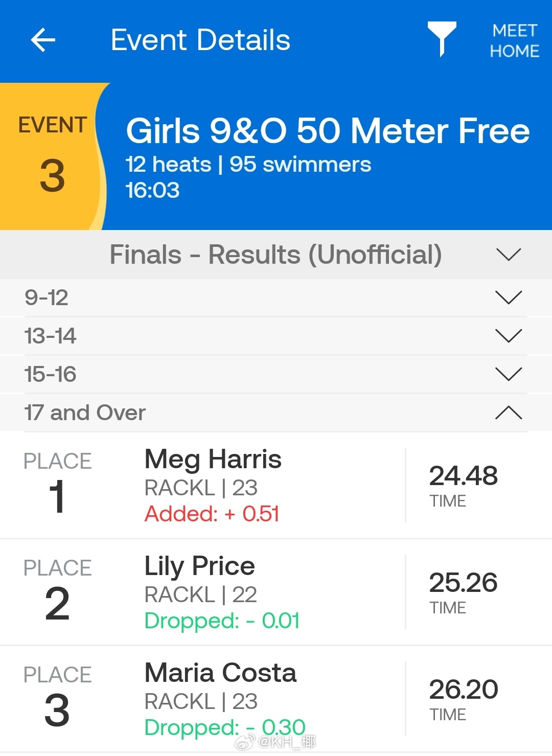
Task: Tap the back arrow icon
Action: pos(43,40)
